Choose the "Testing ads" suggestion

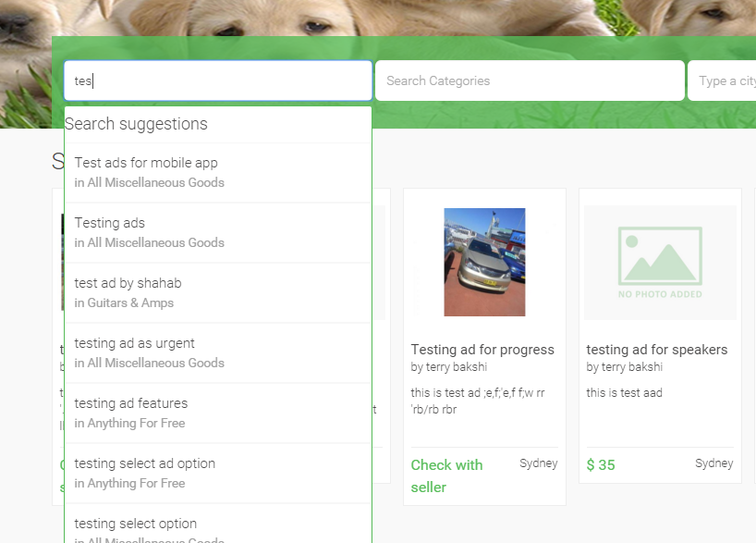(x=110, y=223)
